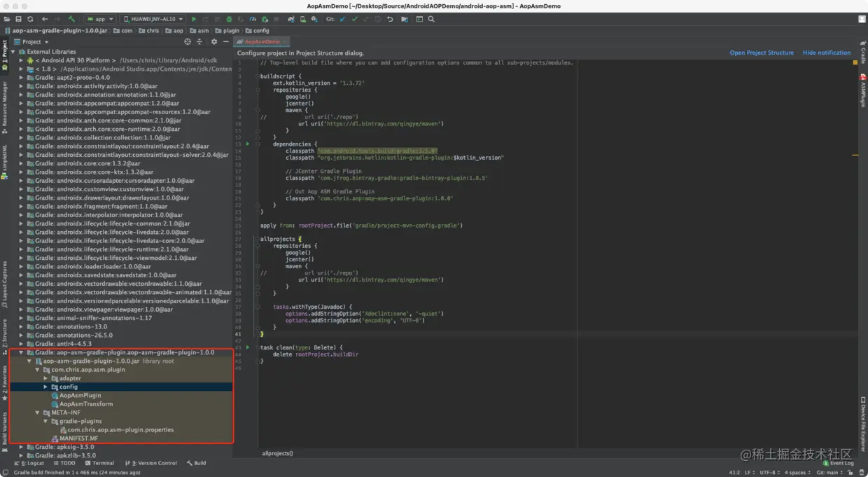
Task: Click the allprojects{} breadcrumb below editor
Action: pos(277,453)
